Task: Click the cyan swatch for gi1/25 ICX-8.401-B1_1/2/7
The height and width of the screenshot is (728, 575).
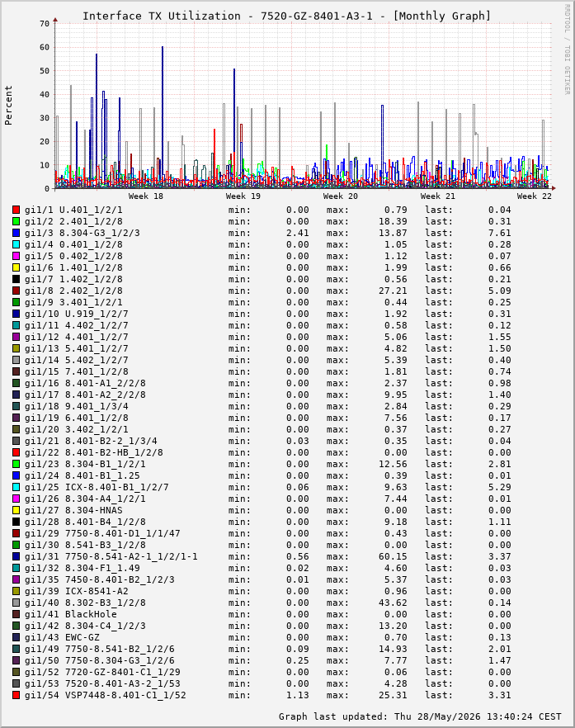Action: click(x=16, y=488)
